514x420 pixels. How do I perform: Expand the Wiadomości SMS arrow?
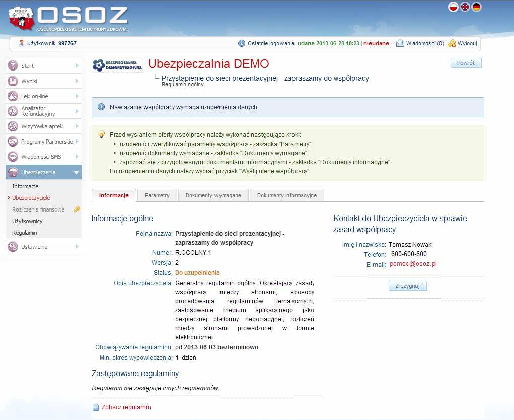coord(77,157)
